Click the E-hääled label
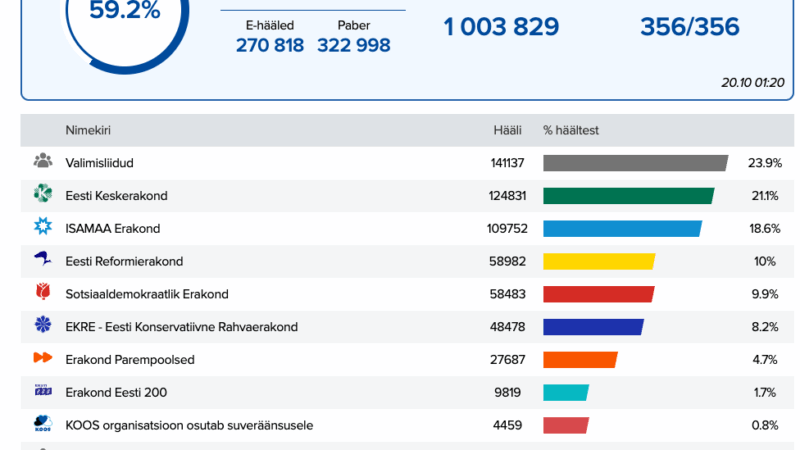800x450 pixels. [x=270, y=26]
